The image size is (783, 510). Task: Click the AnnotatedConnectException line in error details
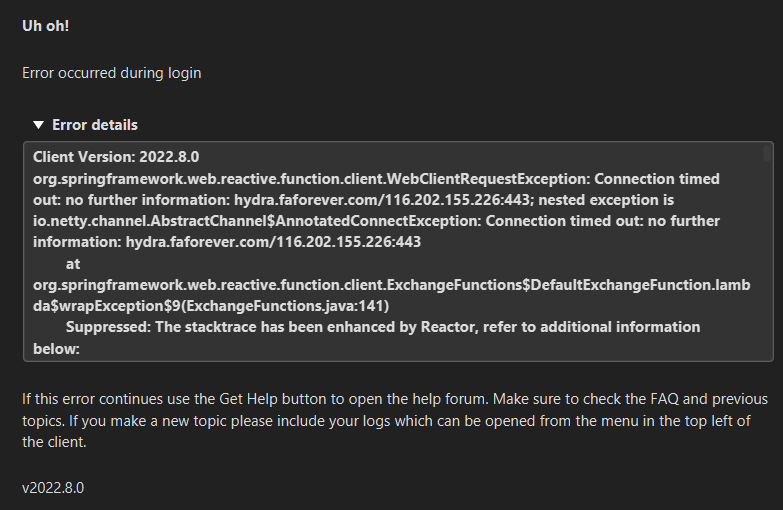(x=377, y=221)
